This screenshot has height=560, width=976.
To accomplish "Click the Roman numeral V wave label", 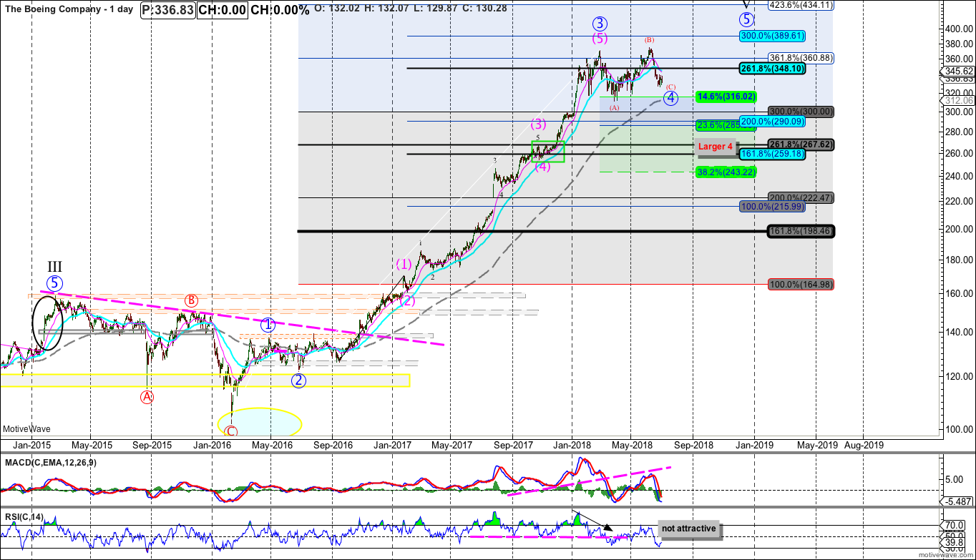I will 746,4.
